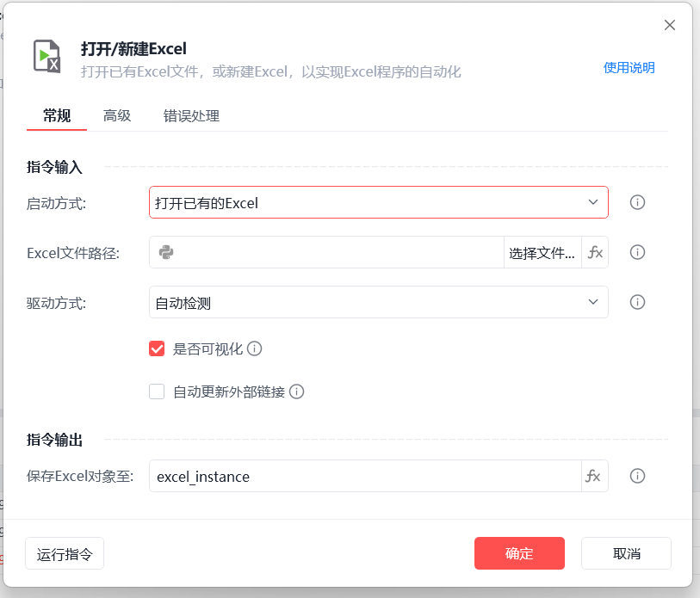Switch to the 高级 tab
This screenshot has height=598, width=700.
coord(117,116)
